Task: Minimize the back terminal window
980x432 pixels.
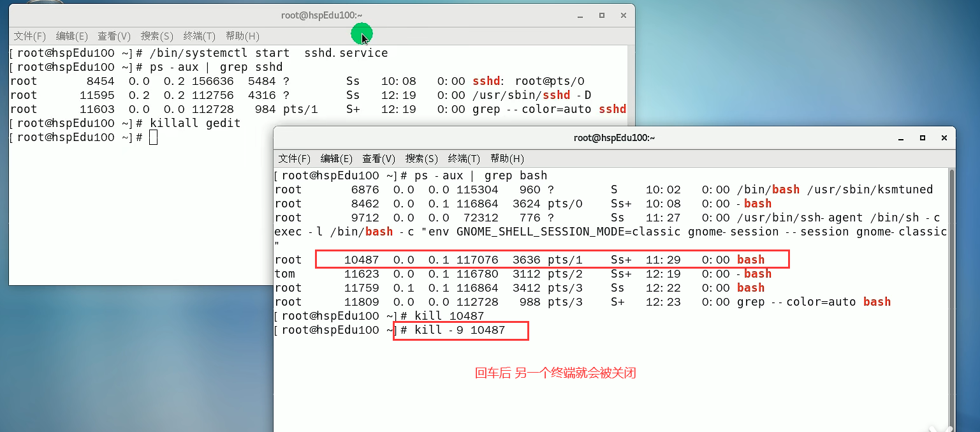Action: point(579,15)
